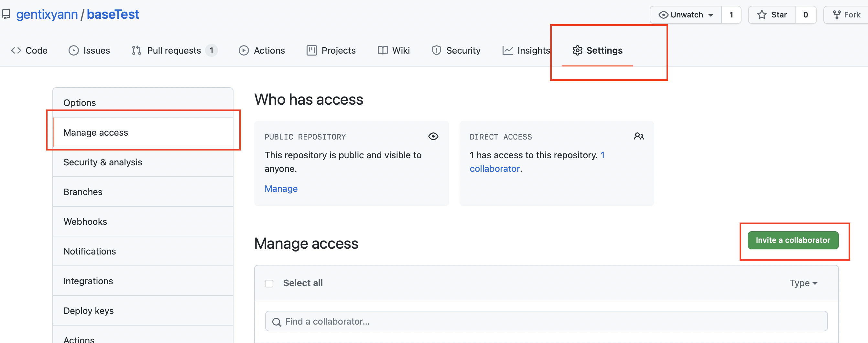Open the Security tab
The width and height of the screenshot is (868, 343).
coord(456,50)
